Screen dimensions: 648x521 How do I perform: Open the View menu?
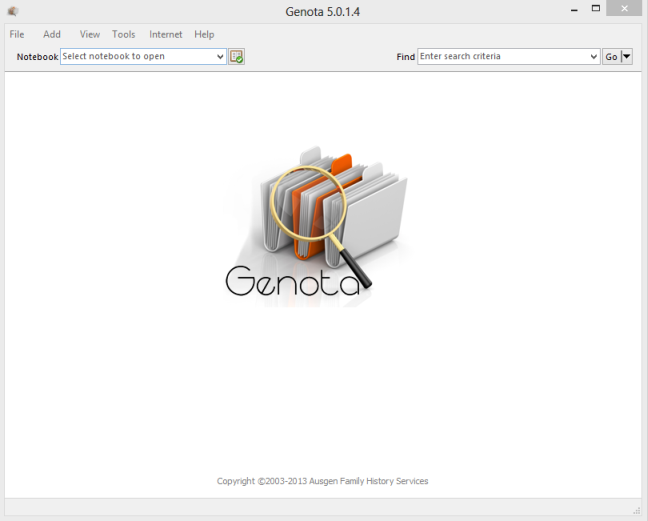pos(90,34)
